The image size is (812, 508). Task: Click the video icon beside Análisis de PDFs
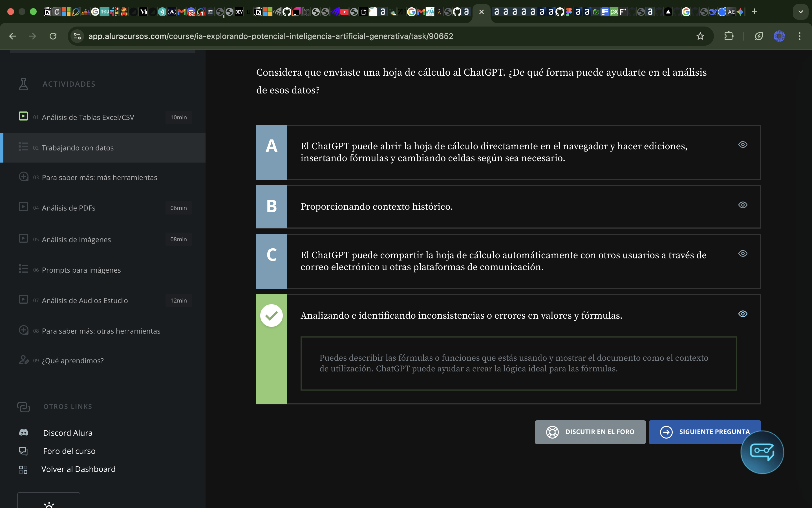click(x=23, y=206)
